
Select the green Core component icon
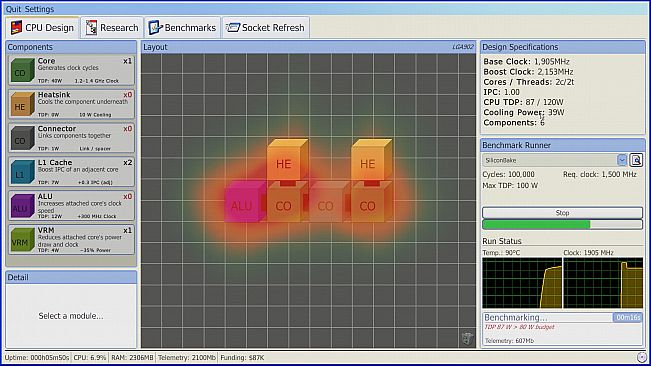(x=22, y=70)
